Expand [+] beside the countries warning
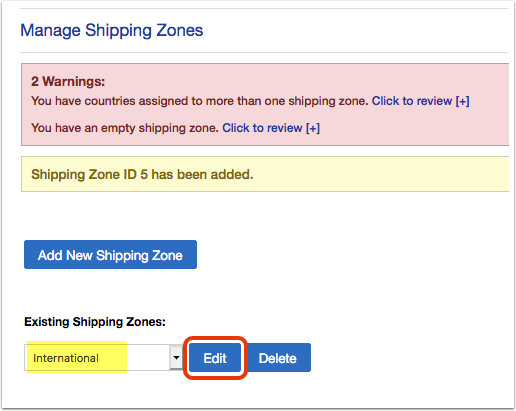This screenshot has height=411, width=516. (463, 101)
